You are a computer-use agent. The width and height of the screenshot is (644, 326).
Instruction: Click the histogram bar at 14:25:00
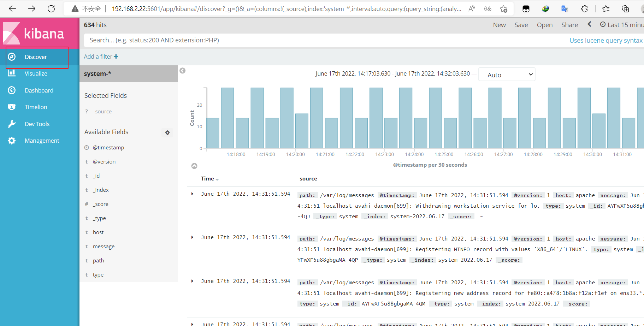450,133
